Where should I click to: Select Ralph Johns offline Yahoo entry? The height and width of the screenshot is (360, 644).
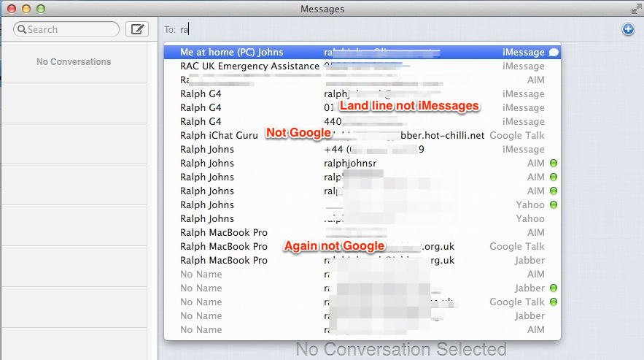tap(362, 219)
